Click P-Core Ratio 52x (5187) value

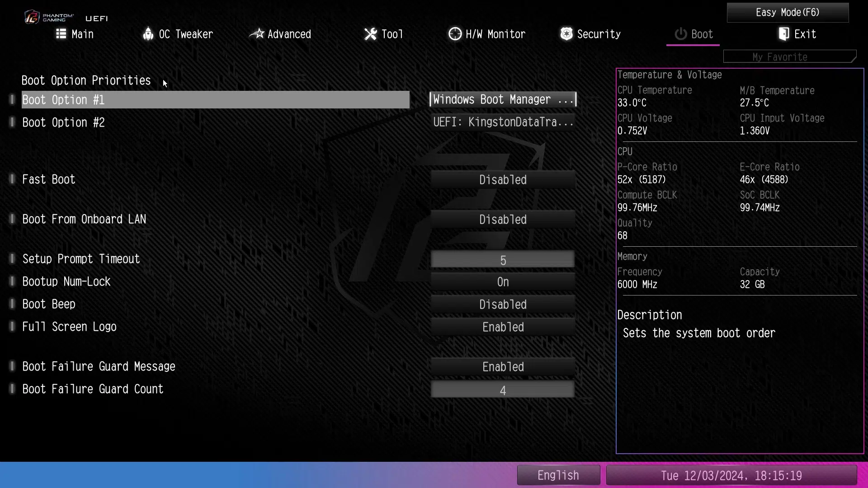coord(642,179)
